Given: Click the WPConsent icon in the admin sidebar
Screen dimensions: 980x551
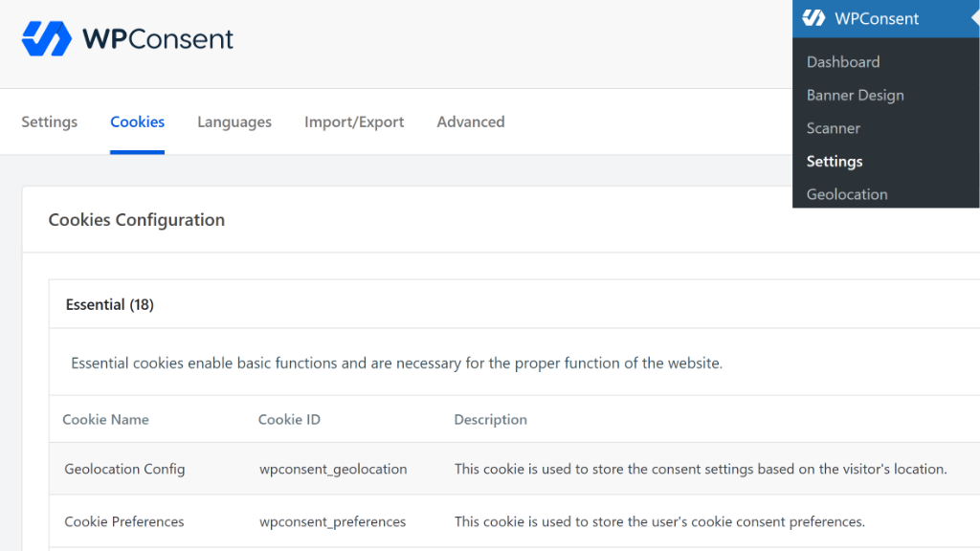Looking at the screenshot, I should [x=816, y=17].
